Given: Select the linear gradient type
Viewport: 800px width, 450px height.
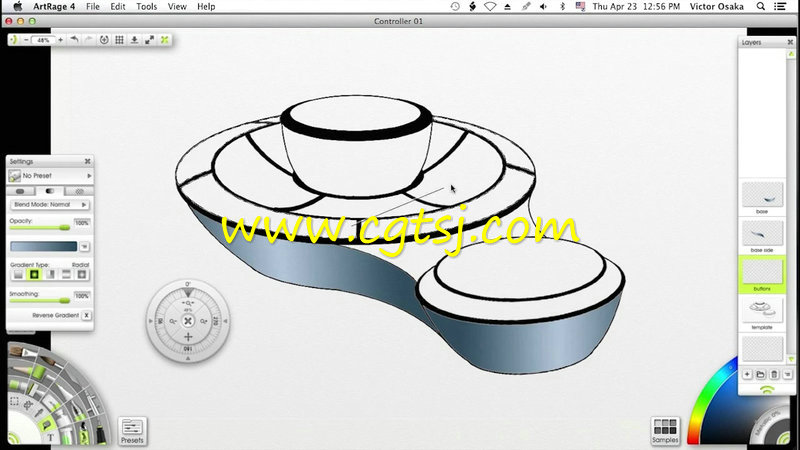Looking at the screenshot, I should 18,275.
